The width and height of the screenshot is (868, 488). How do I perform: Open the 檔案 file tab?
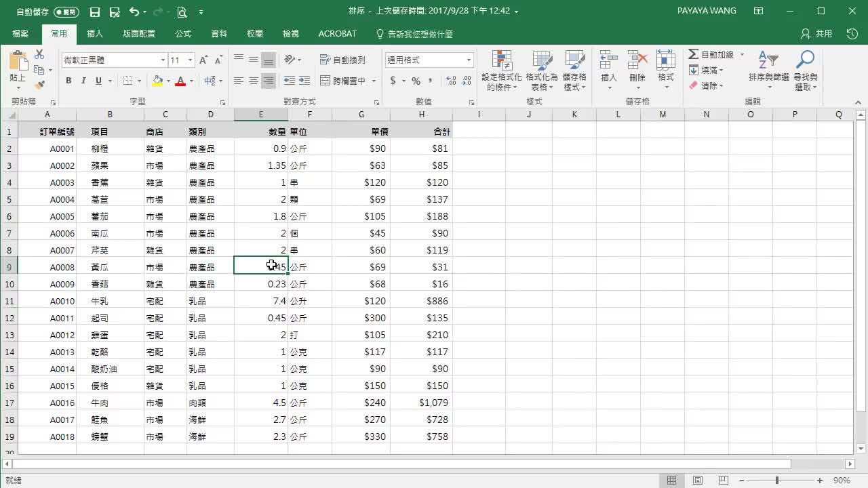(20, 34)
